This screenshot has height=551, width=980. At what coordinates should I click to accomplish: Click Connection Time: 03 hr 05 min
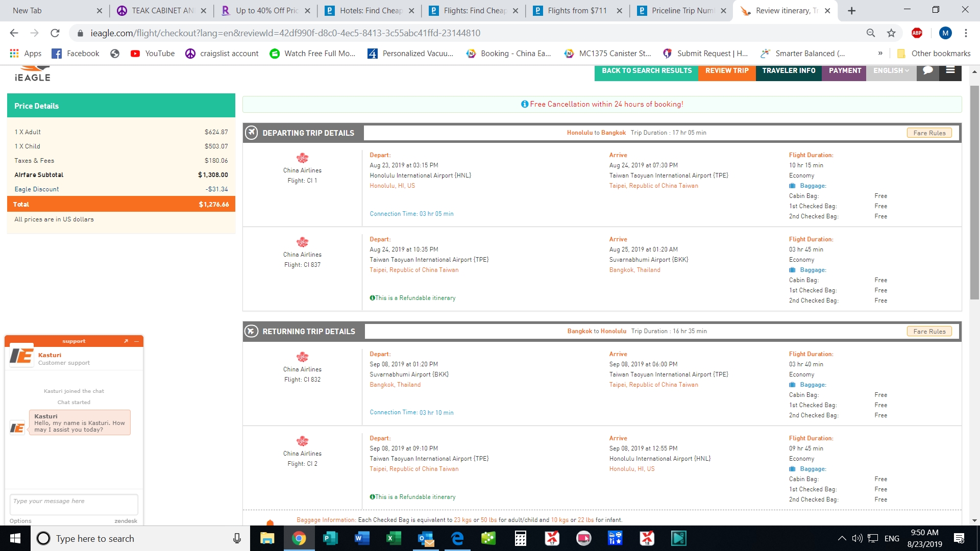pos(411,214)
